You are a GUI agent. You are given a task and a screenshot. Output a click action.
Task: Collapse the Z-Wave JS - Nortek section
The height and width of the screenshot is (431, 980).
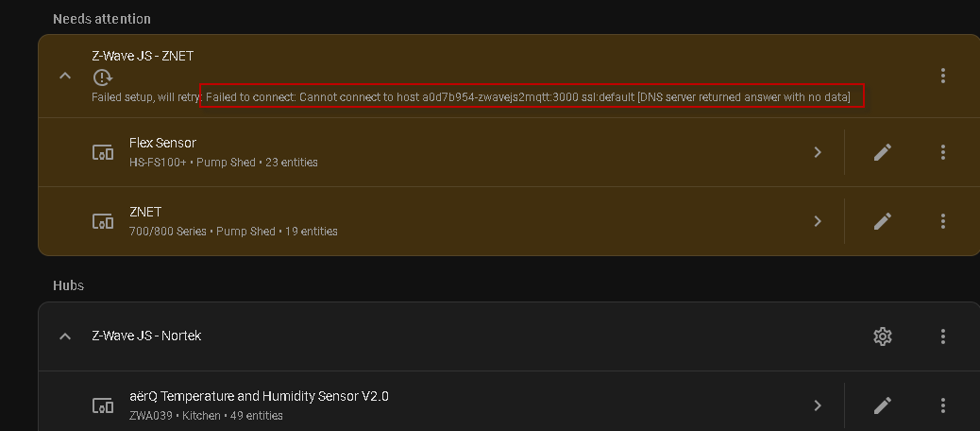point(65,336)
